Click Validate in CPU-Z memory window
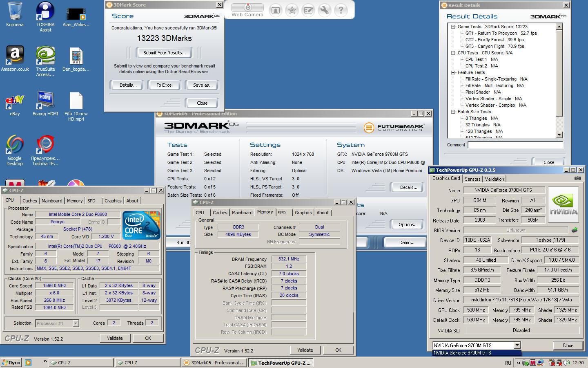The width and height of the screenshot is (588, 368). click(305, 350)
